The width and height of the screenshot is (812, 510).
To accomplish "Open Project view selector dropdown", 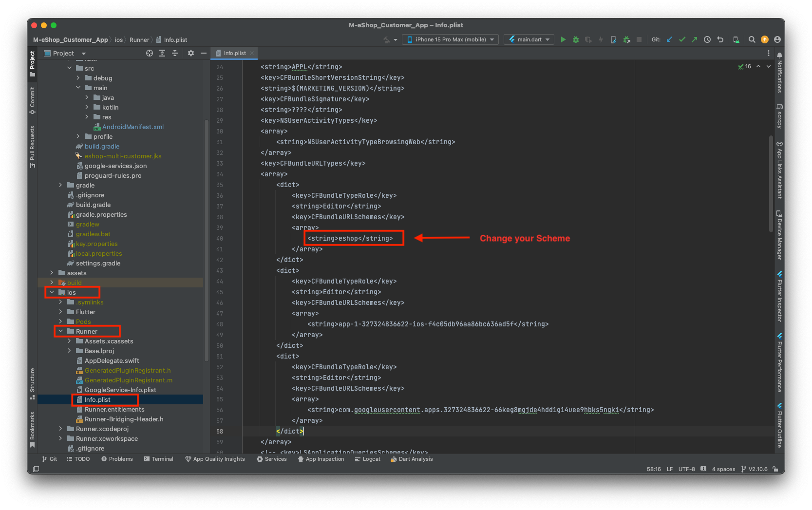I will tap(65, 53).
